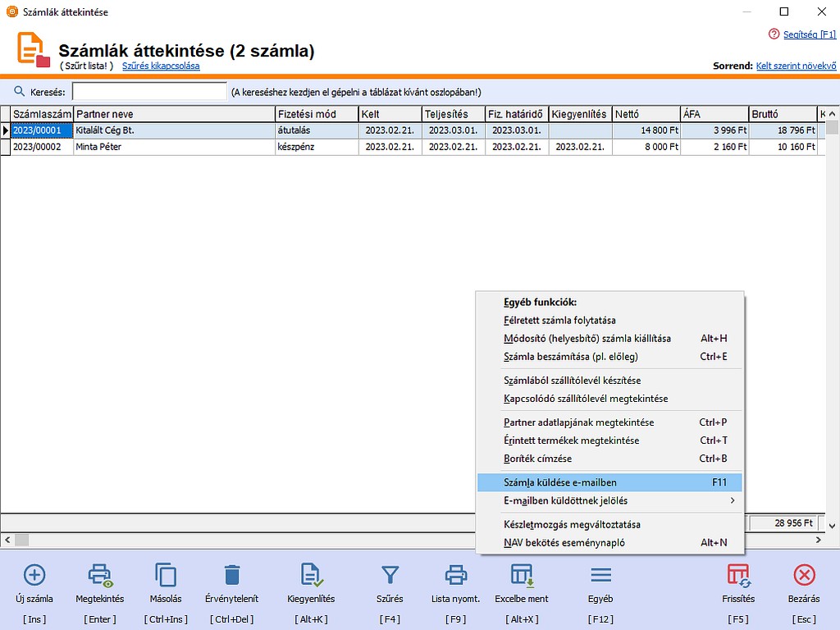Click into the Keresés search field
Screen dimensions: 840x630
coord(149,92)
